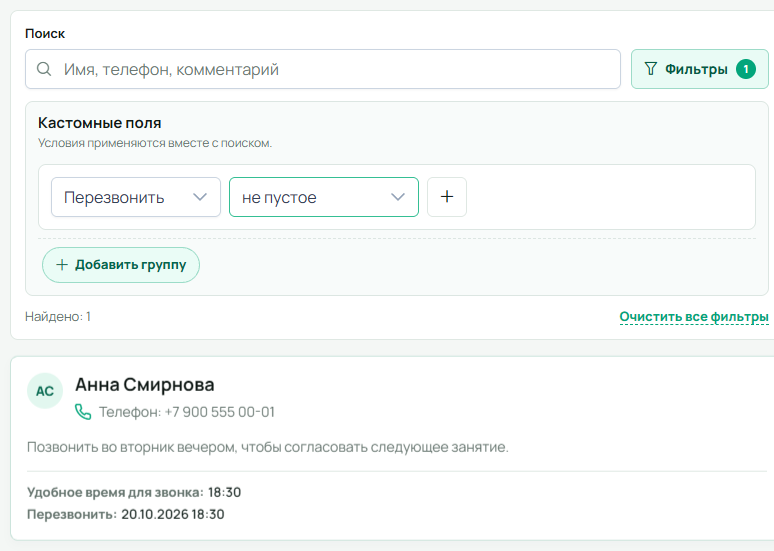This screenshot has height=551, width=774.
Task: Click the Найдено: 1 result counter
Action: pos(58,316)
